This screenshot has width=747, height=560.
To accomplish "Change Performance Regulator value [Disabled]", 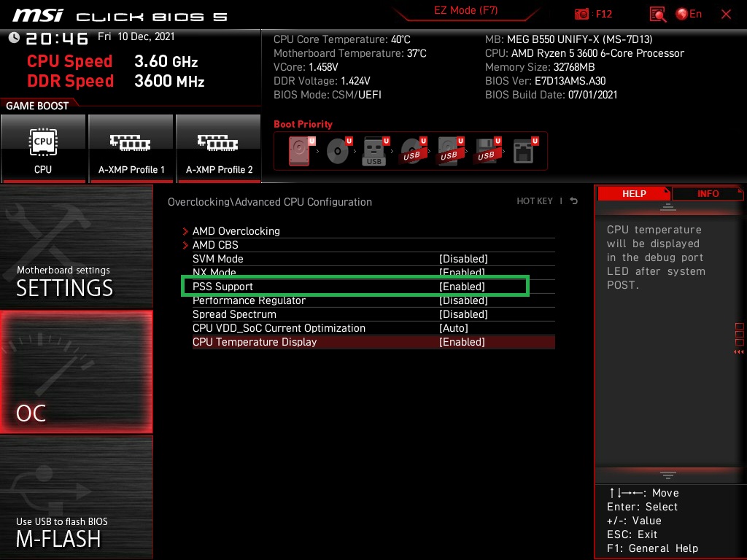I will [x=463, y=300].
